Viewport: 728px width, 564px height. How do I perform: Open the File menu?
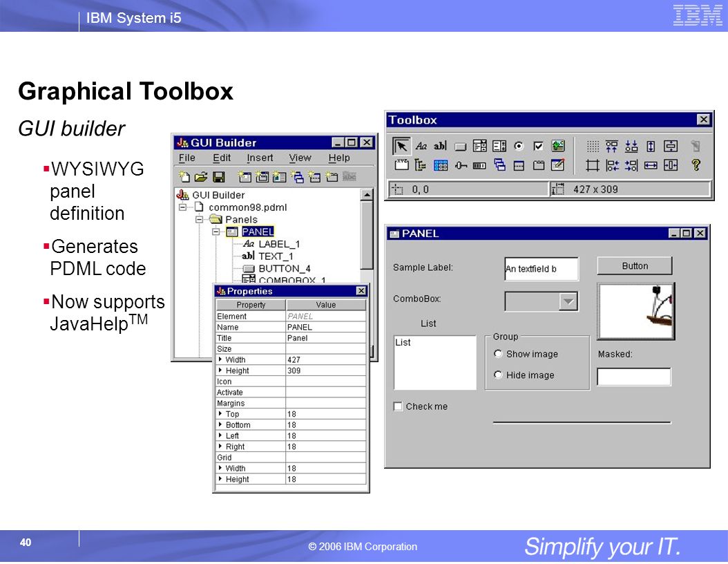pyautogui.click(x=187, y=158)
